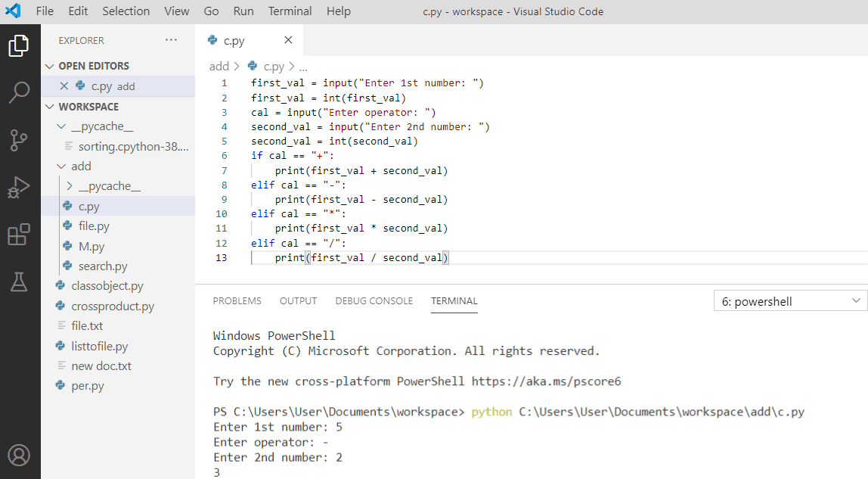This screenshot has width=868, height=479.
Task: Open the Terminal menu
Action: coord(290,11)
